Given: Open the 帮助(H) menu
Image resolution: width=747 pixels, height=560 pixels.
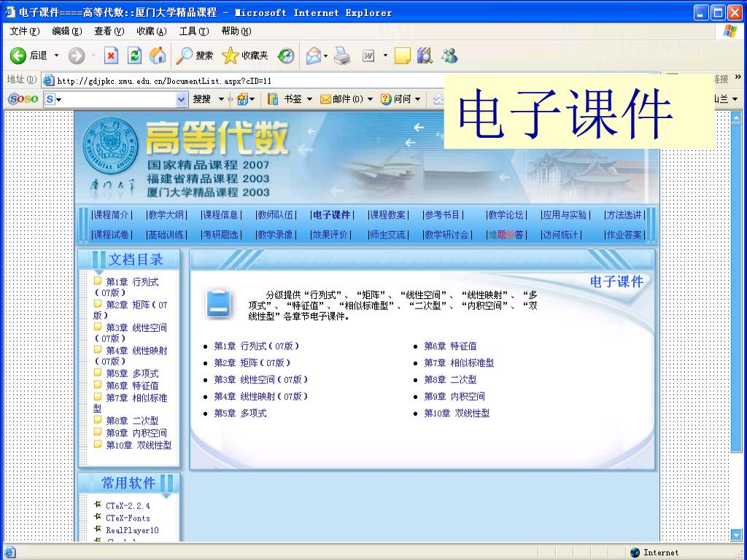Looking at the screenshot, I should point(236,31).
